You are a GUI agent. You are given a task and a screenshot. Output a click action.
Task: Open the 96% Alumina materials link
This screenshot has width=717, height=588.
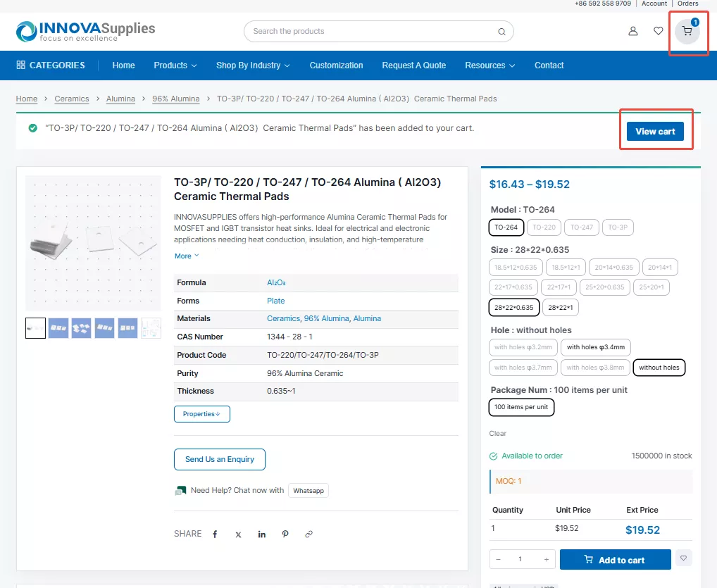click(327, 319)
